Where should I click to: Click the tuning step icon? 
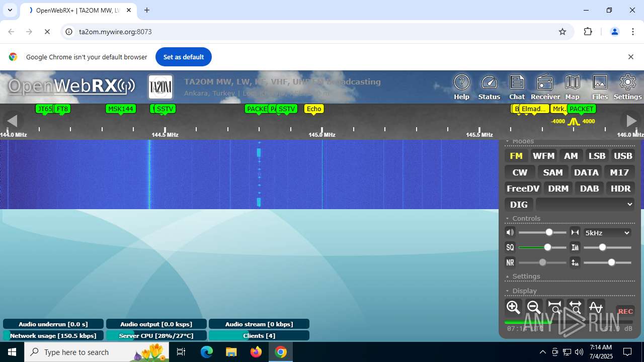[x=575, y=232]
